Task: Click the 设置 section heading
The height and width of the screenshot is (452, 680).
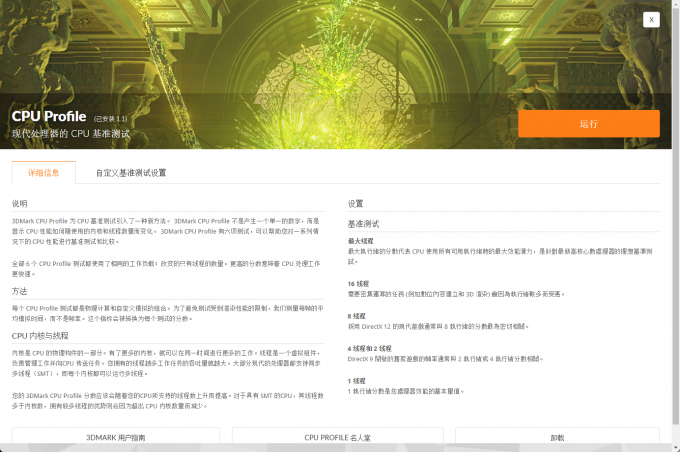Action: tap(355, 203)
